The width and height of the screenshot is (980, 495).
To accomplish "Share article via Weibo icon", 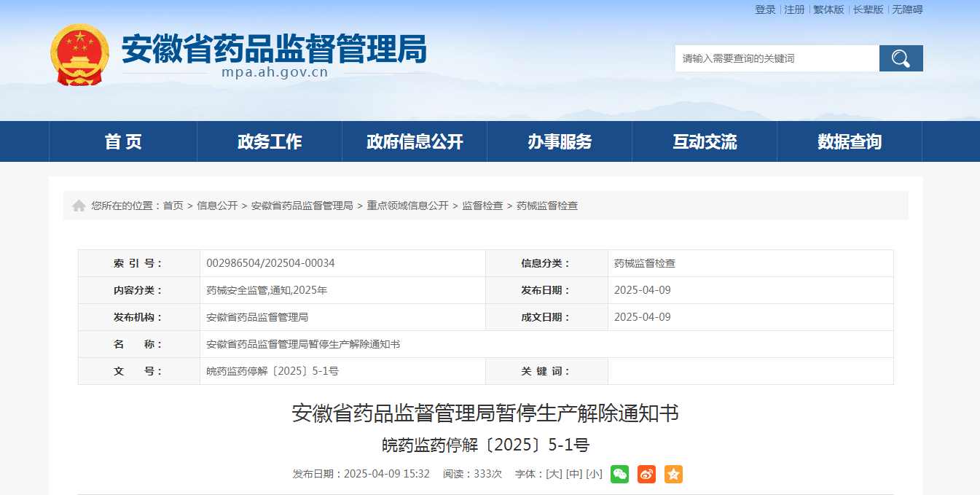I will click(x=646, y=474).
